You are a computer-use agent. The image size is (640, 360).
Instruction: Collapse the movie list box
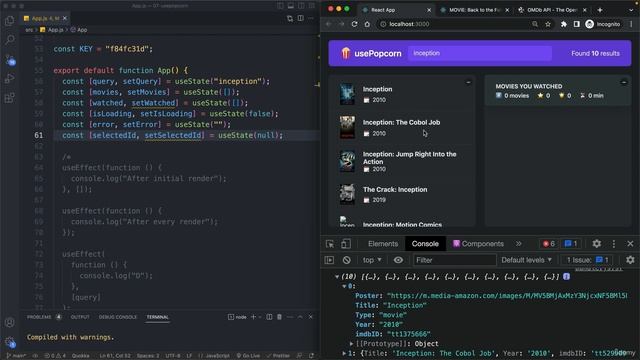[x=468, y=82]
